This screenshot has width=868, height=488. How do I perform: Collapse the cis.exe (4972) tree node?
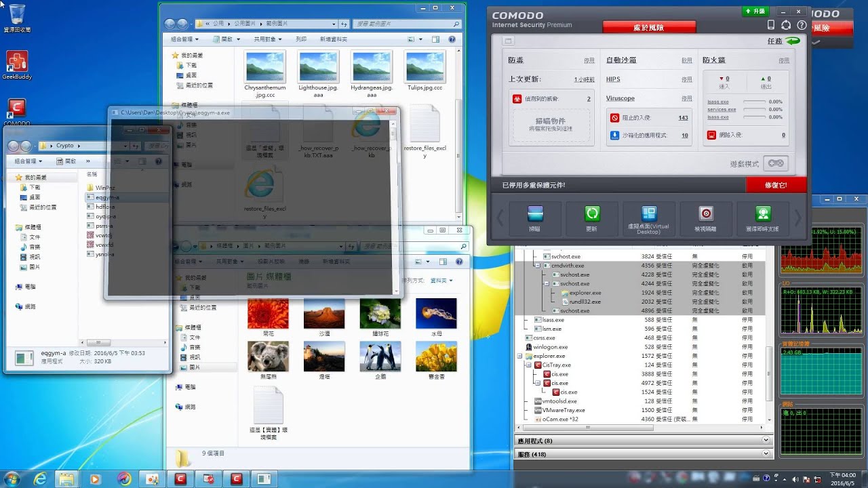click(538, 383)
